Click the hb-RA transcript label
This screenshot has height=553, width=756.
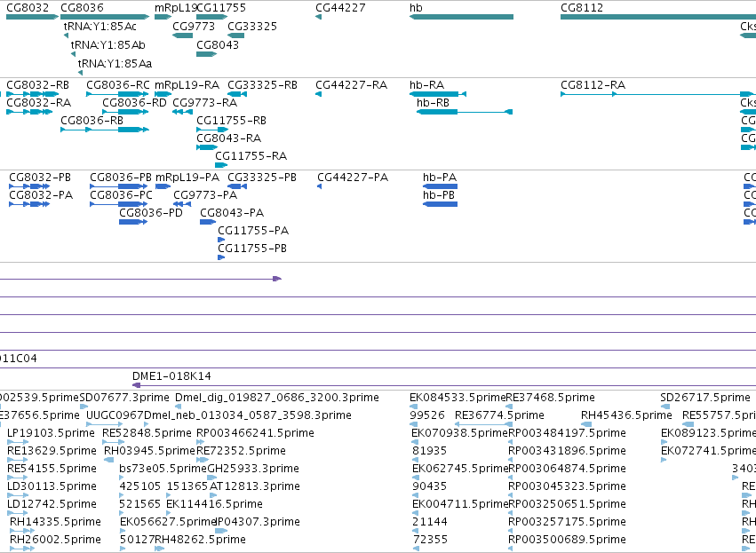click(426, 85)
